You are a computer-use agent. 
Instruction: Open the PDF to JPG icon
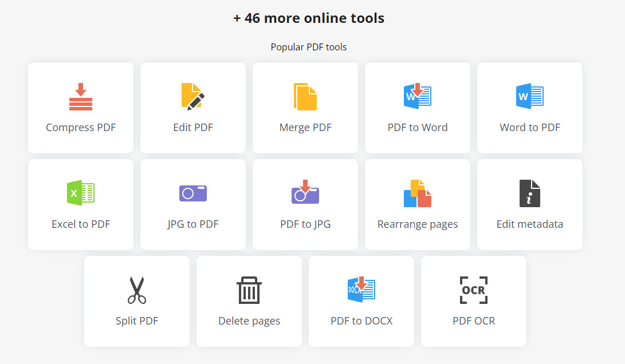click(x=305, y=193)
